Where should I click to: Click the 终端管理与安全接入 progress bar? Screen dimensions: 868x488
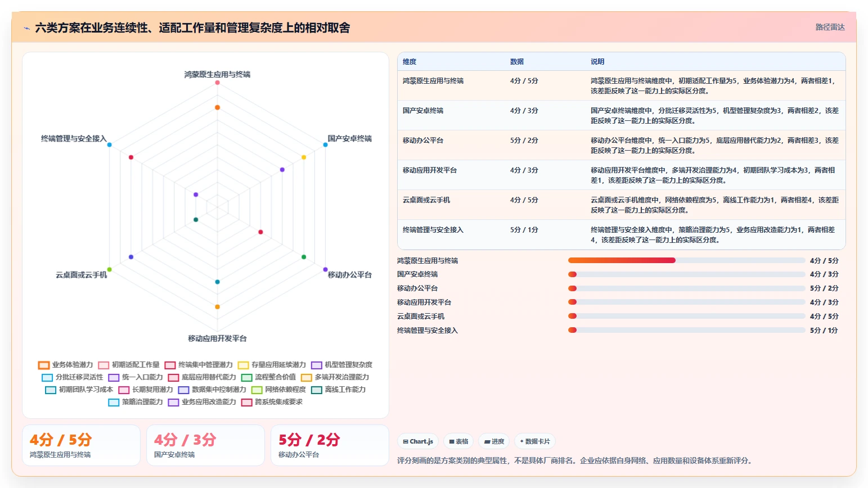click(686, 330)
